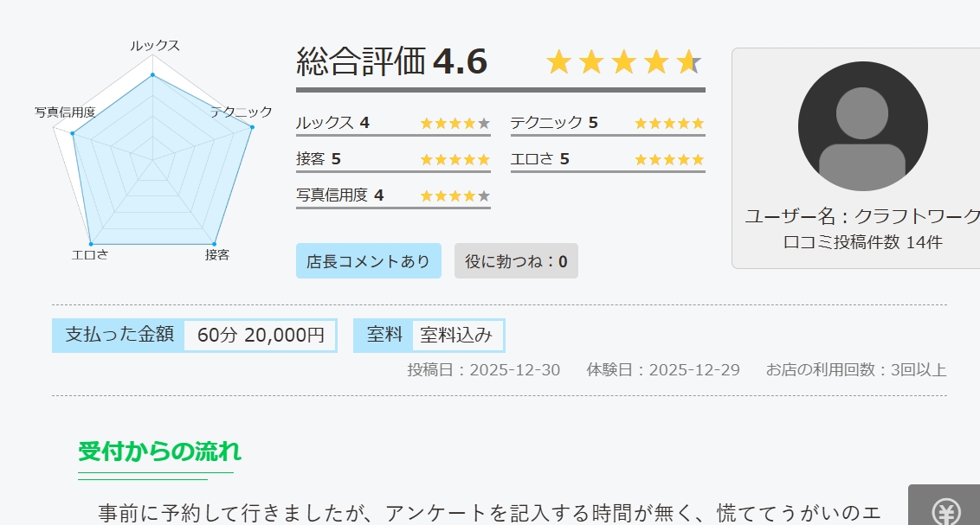Click the 投稿日 2025-12-30 date
The width and height of the screenshot is (980, 525).
click(x=484, y=370)
